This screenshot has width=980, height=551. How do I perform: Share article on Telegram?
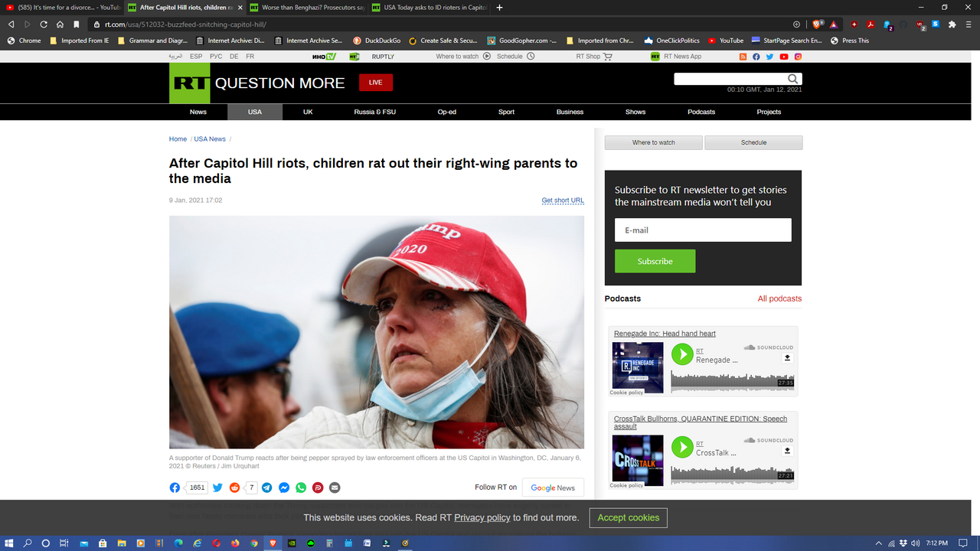(266, 487)
